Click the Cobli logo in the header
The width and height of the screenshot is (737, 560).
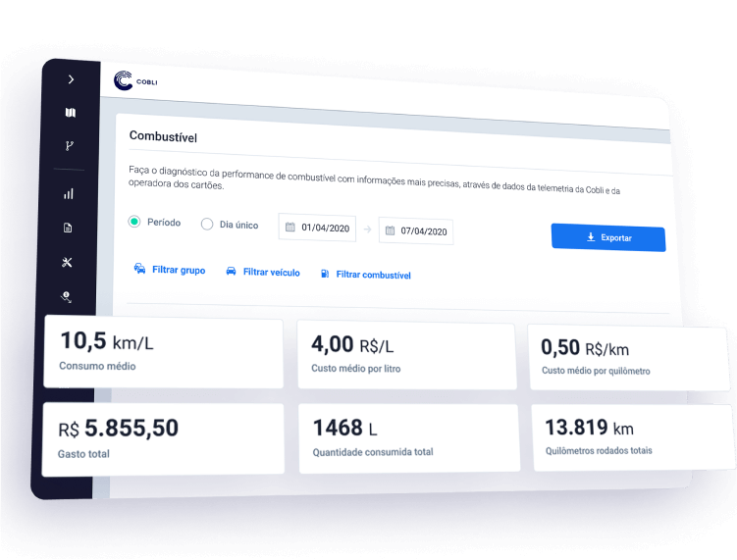click(135, 81)
